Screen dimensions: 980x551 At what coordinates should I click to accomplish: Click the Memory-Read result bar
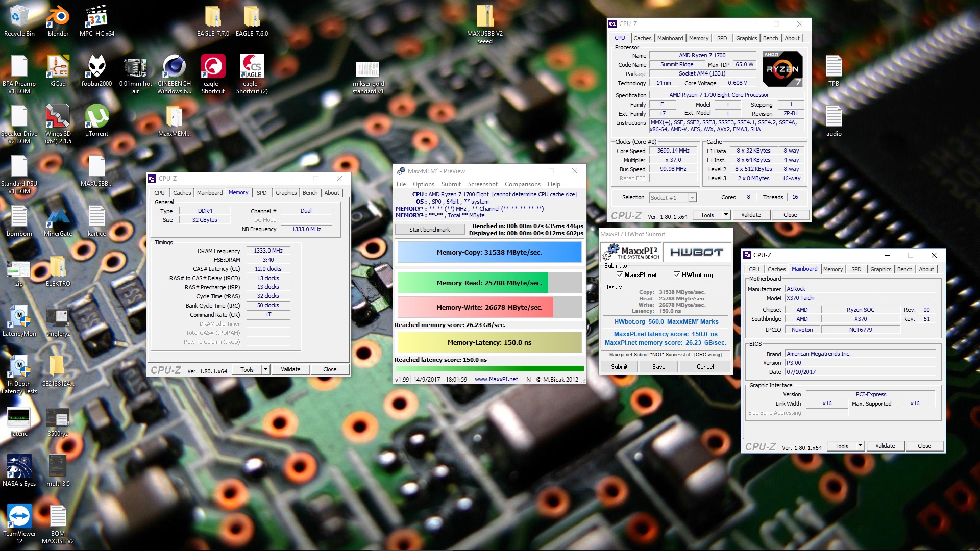pos(489,283)
